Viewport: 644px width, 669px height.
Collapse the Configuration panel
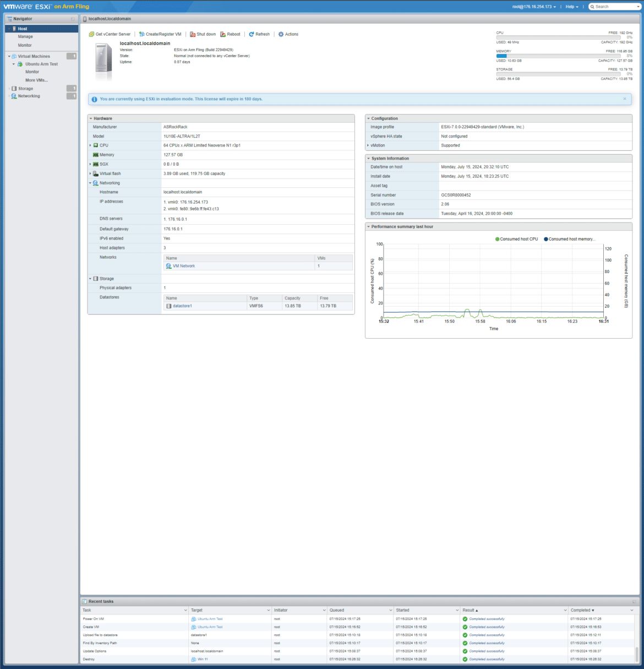(368, 118)
